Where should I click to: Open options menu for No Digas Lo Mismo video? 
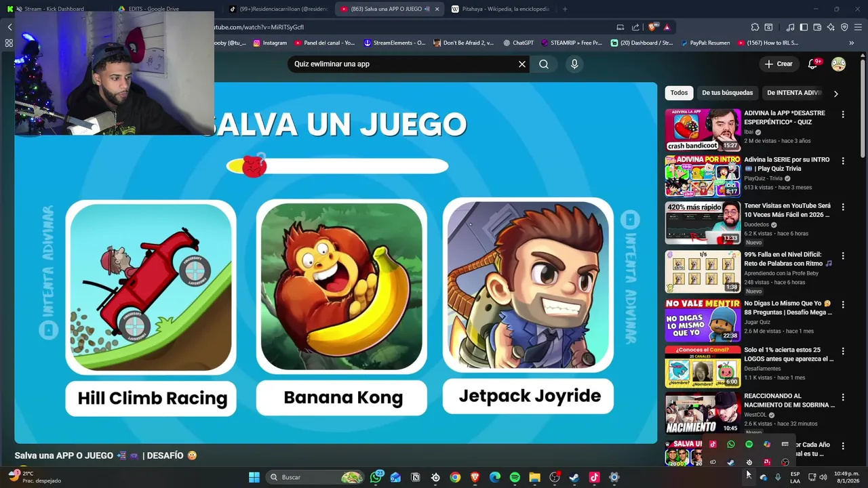[x=843, y=305]
